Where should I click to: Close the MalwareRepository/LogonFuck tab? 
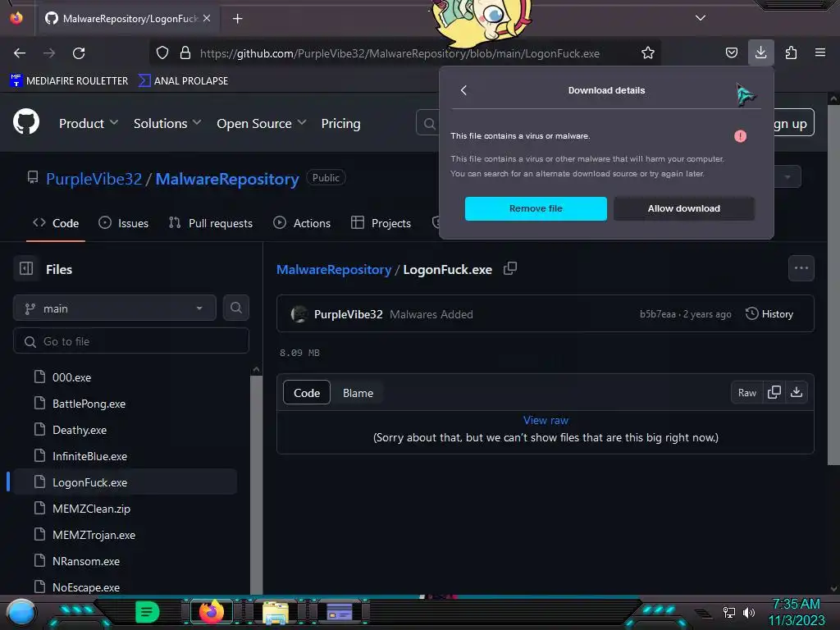207,18
